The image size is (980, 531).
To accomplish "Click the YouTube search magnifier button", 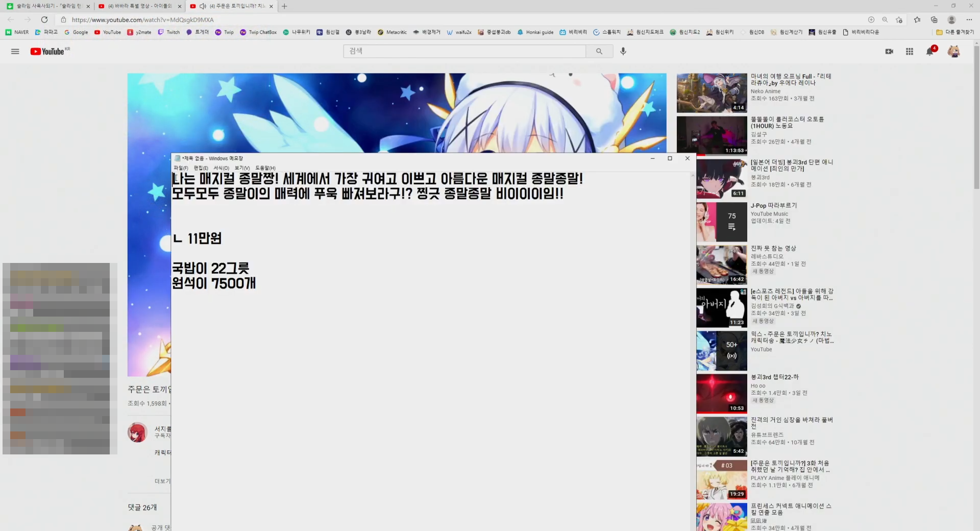I will point(599,51).
